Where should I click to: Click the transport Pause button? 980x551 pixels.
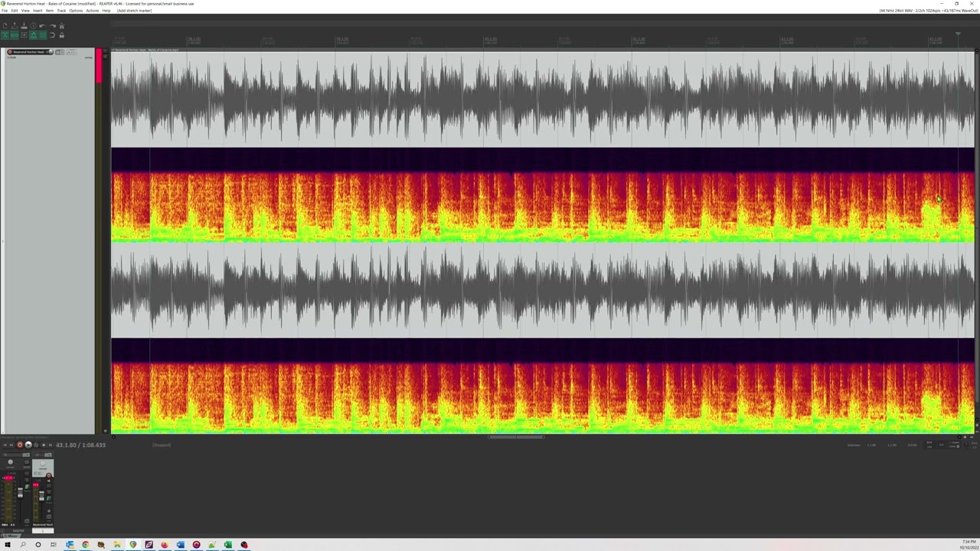coord(51,445)
